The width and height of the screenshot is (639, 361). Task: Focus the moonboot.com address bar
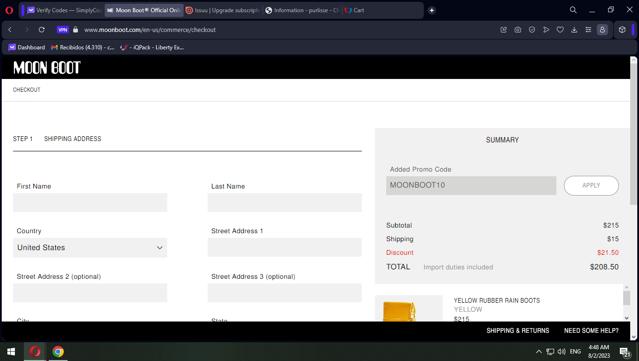tap(150, 30)
